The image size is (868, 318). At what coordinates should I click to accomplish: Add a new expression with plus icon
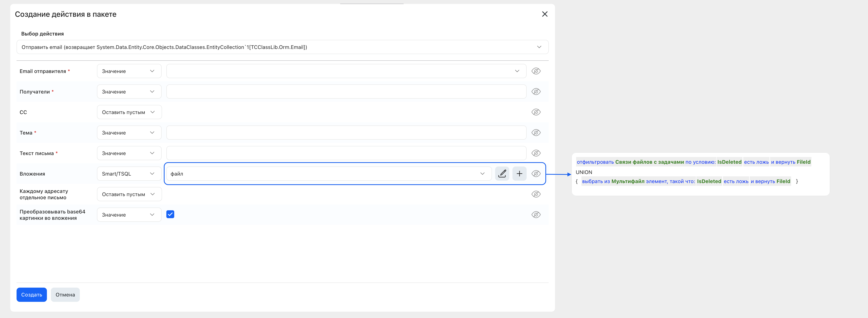tap(519, 174)
